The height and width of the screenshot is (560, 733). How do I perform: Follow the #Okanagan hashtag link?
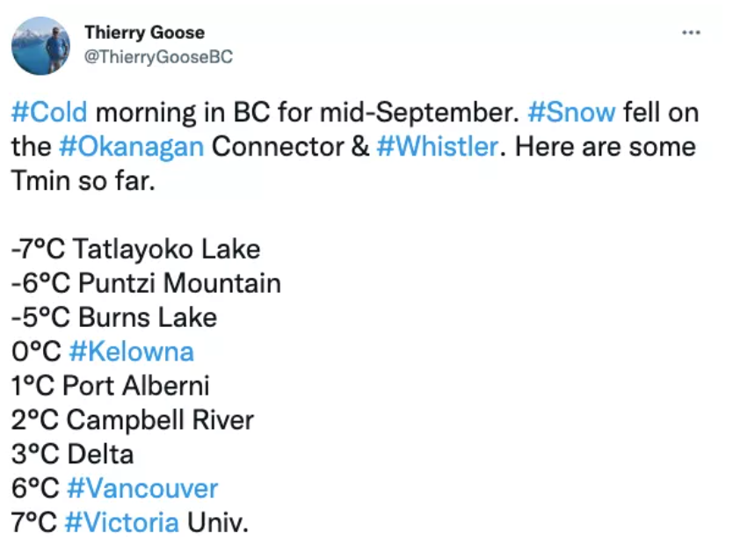tap(131, 147)
